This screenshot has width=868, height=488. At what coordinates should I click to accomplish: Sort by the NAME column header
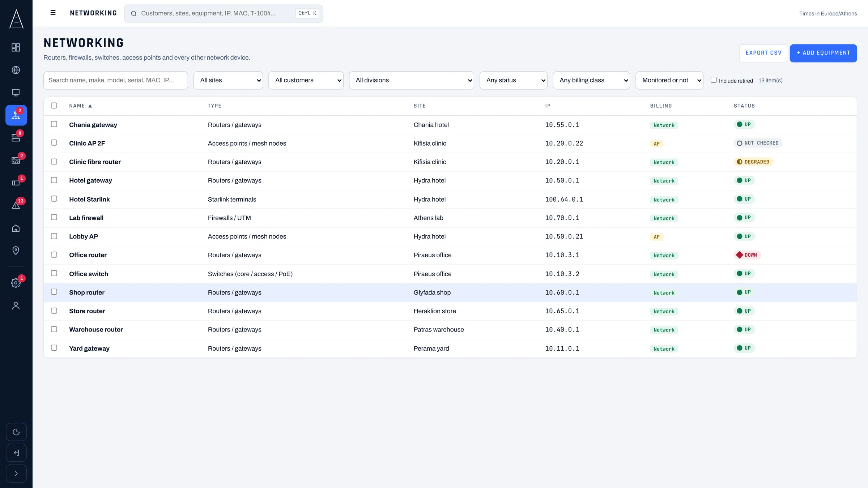80,106
